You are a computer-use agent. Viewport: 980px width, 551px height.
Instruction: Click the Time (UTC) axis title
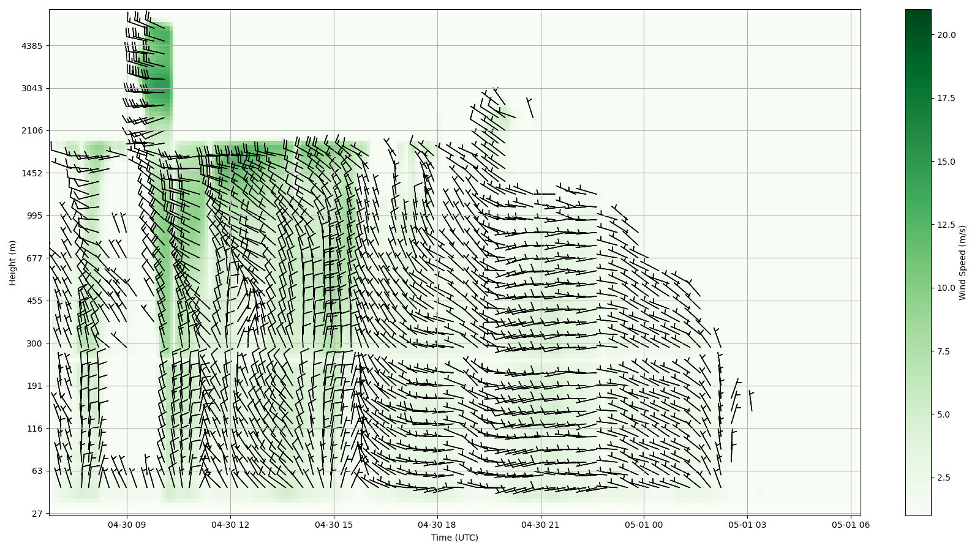pos(454,538)
